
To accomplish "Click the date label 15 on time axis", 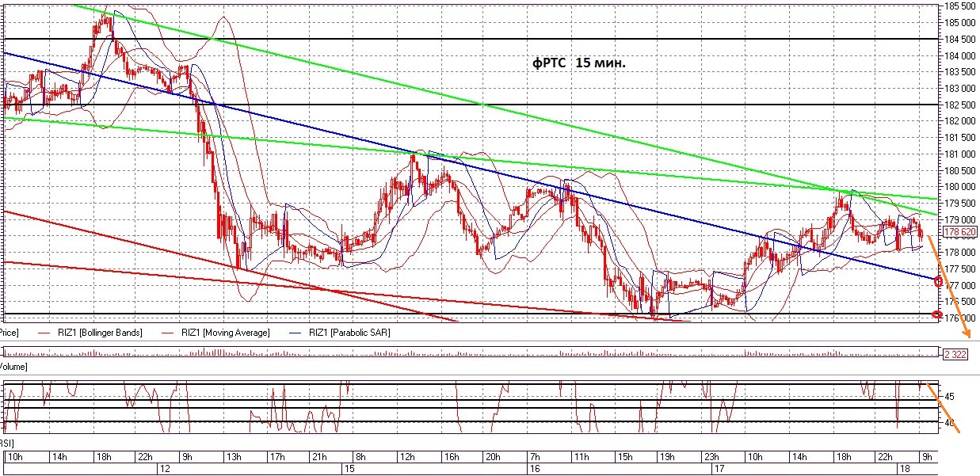I will tap(348, 469).
